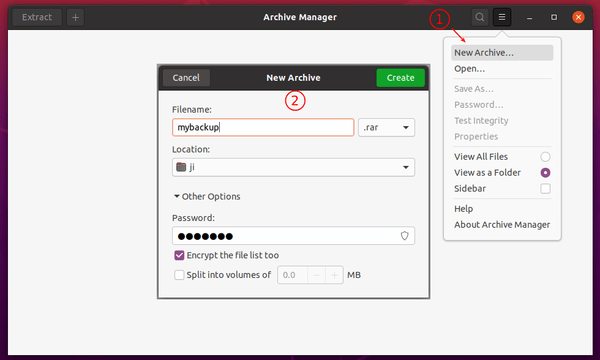Maximize the Archive Manager window

pos(554,17)
